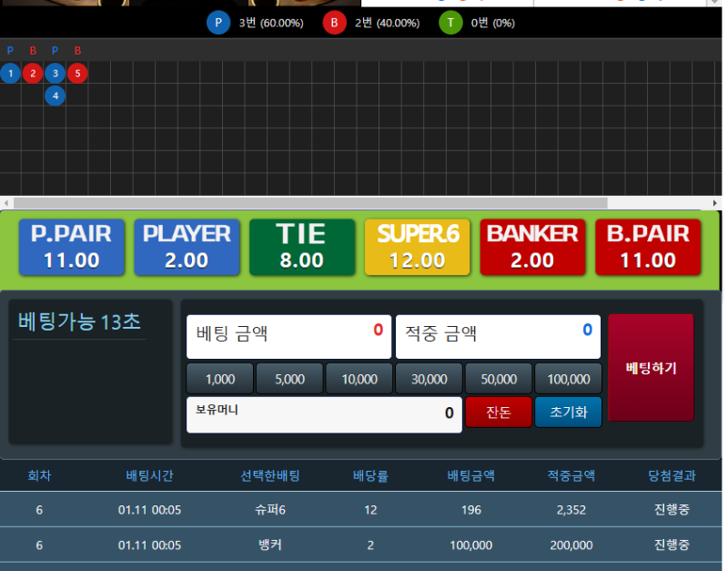Add 100,000 chip amount
This screenshot has height=571, width=728.
click(x=568, y=379)
